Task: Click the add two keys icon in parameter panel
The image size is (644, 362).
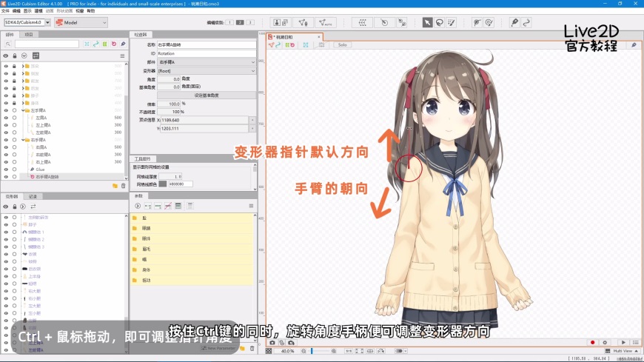Action: coord(148,206)
